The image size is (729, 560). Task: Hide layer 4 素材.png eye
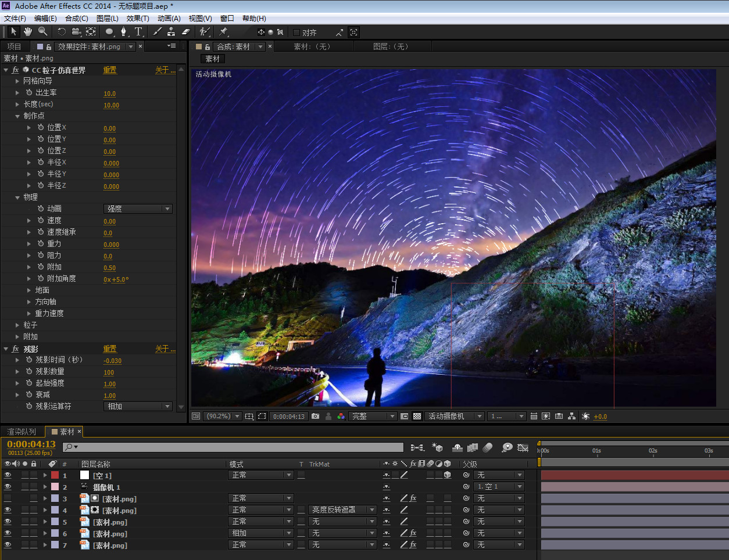pos(8,510)
